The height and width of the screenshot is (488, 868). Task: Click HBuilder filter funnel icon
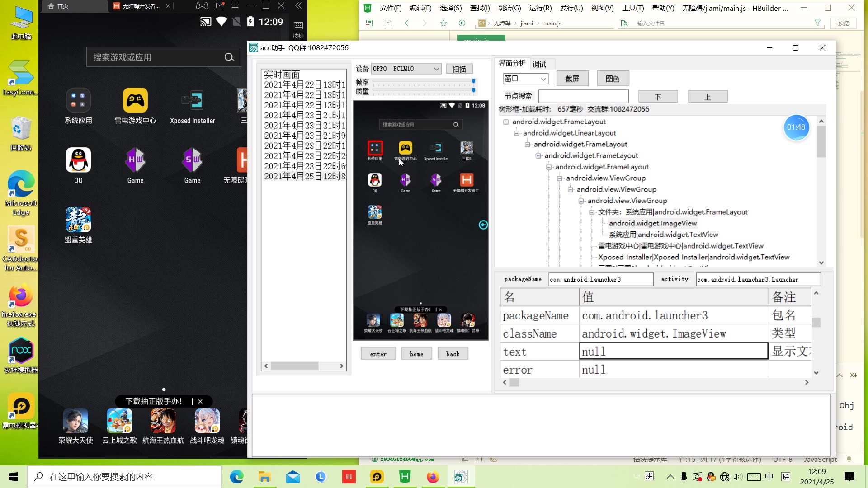click(x=817, y=23)
